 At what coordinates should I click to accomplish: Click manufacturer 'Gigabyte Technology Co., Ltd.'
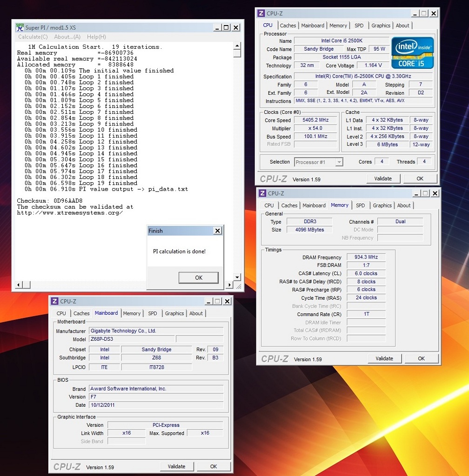point(156,331)
